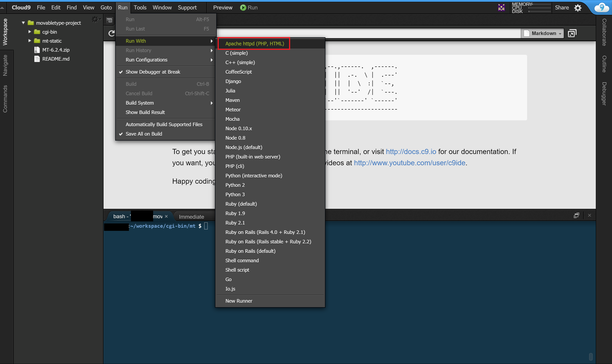Viewport: 612px width, 364px height.
Task: Expand the cgi-bin folder
Action: point(30,32)
